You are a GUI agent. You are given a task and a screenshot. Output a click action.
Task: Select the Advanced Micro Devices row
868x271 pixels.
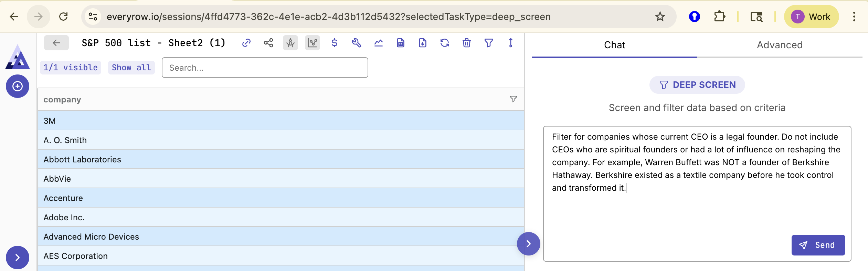281,237
